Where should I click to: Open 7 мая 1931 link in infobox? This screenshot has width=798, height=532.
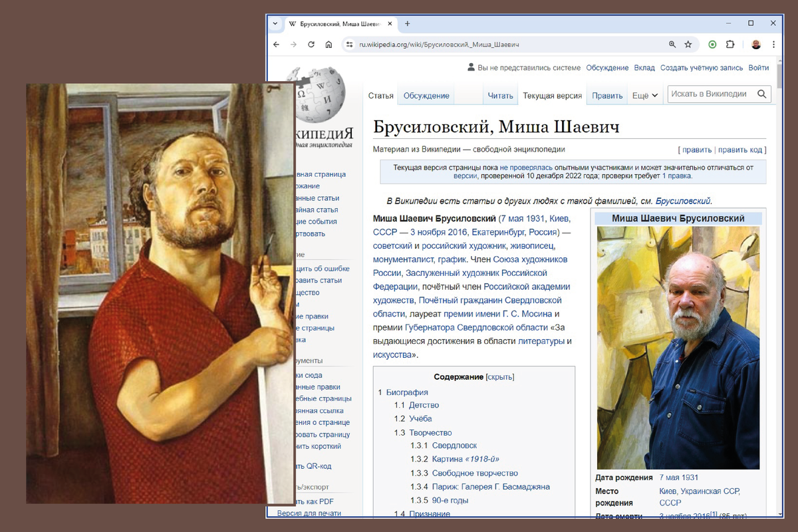tap(678, 477)
